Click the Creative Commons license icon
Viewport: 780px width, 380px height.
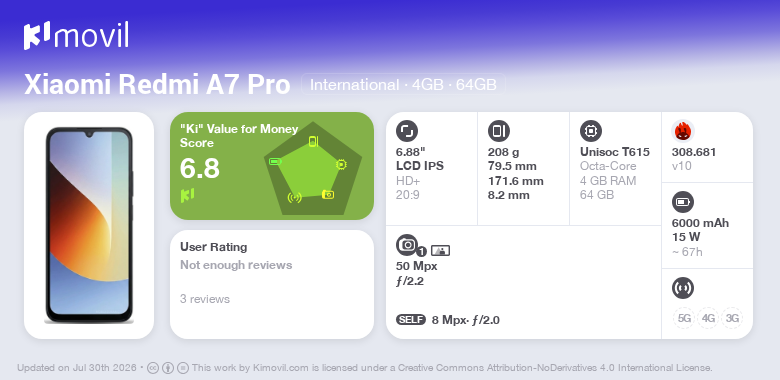click(153, 368)
